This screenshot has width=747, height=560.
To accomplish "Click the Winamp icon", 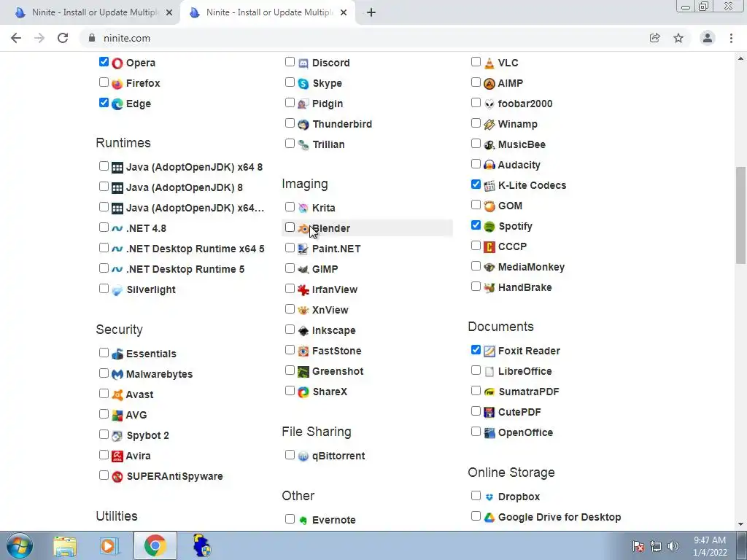I will click(489, 125).
